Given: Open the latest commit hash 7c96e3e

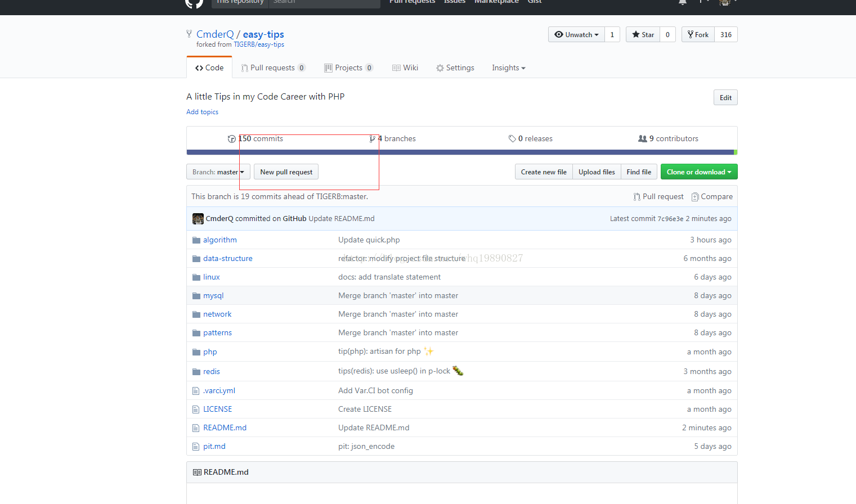Looking at the screenshot, I should pos(670,219).
